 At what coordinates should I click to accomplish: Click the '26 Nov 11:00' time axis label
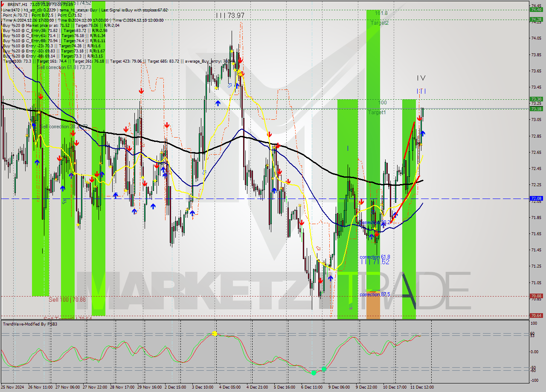coord(40,387)
